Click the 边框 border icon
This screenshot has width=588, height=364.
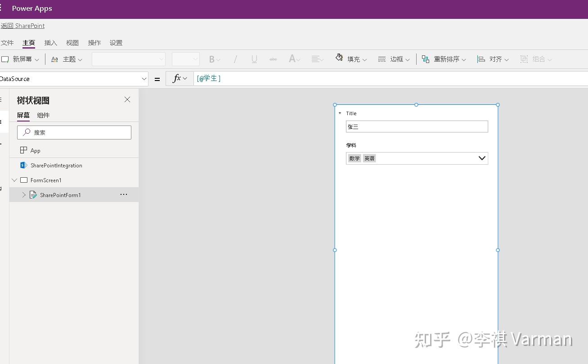[x=382, y=58]
